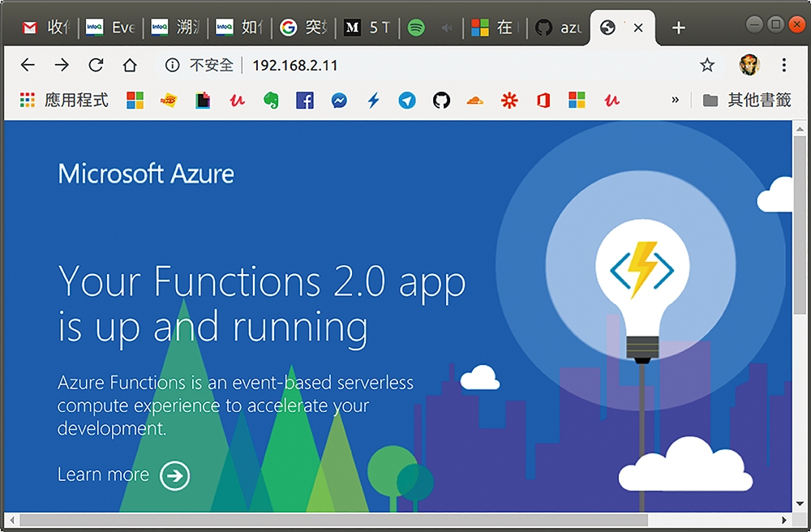Minimize the browser window

click(754, 24)
